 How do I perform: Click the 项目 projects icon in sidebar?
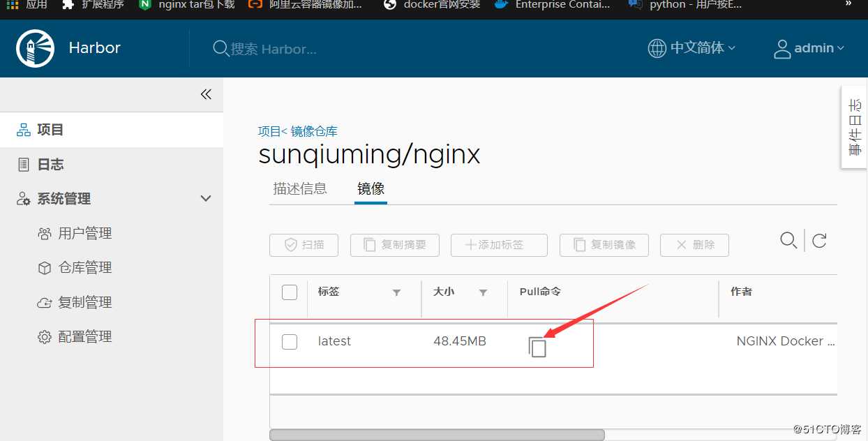point(24,130)
